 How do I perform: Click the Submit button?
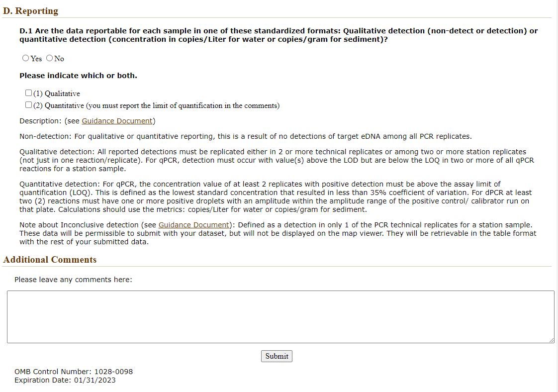277,356
